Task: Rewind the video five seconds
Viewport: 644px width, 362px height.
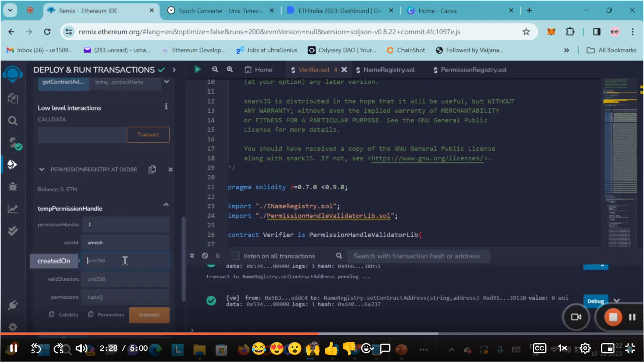Action: (36, 348)
